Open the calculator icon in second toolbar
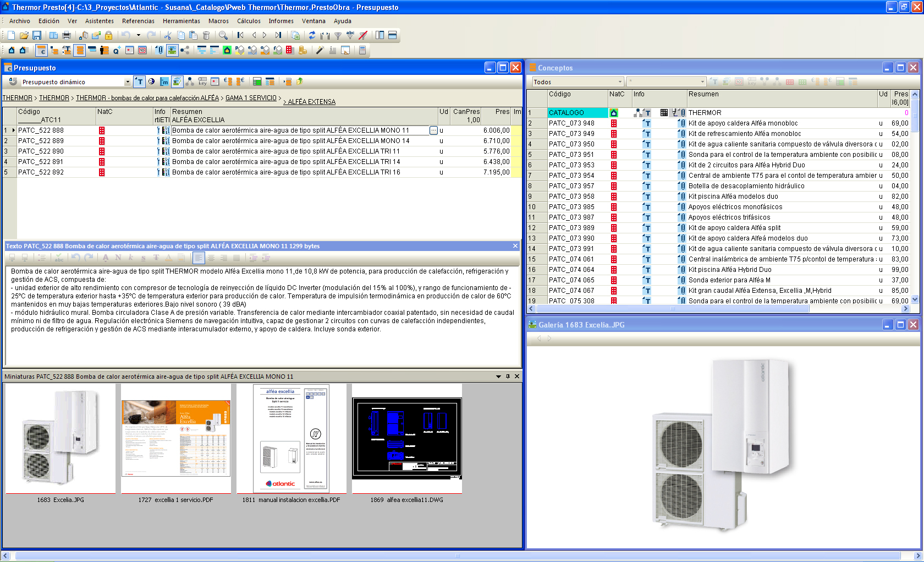 (362, 50)
